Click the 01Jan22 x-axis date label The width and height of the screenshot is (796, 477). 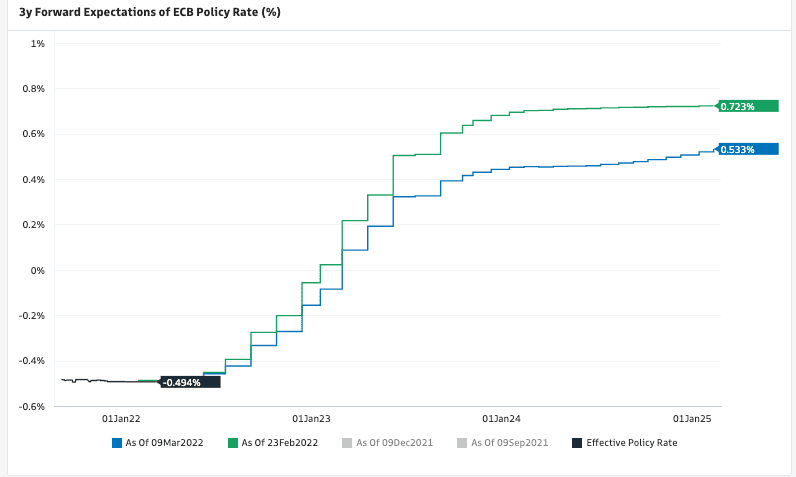click(122, 418)
